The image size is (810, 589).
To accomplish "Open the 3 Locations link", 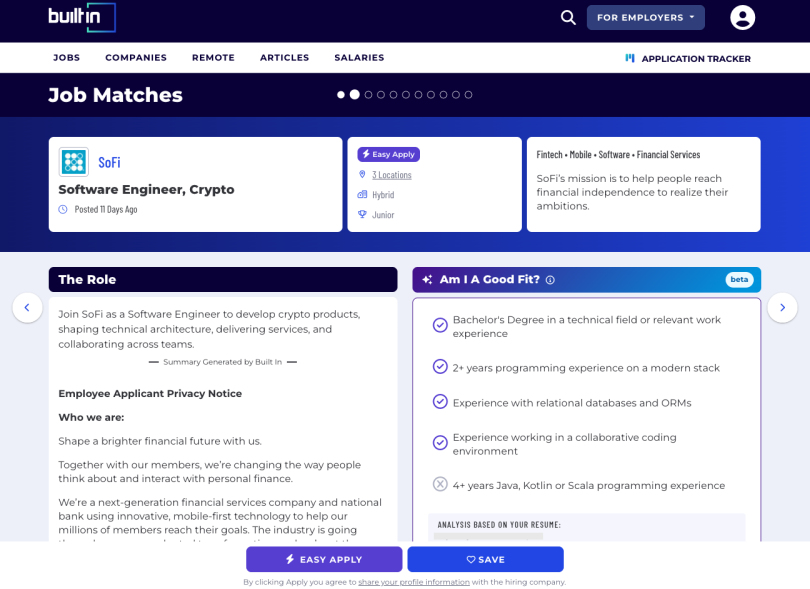I will [x=392, y=175].
